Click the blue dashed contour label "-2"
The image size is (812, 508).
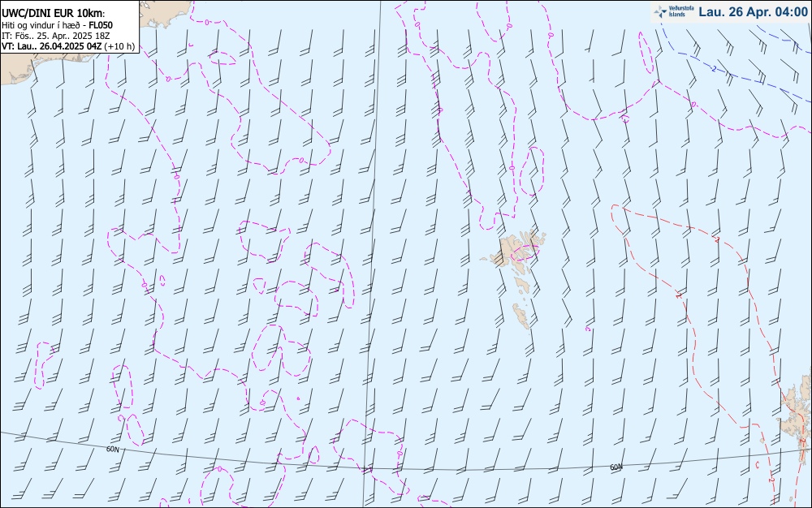pyautogui.click(x=714, y=69)
